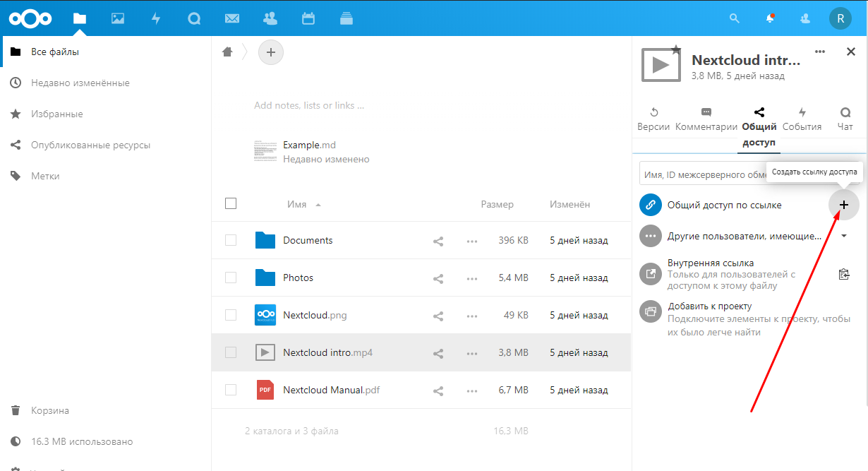Sort files by Размер column
868x471 pixels.
498,204
